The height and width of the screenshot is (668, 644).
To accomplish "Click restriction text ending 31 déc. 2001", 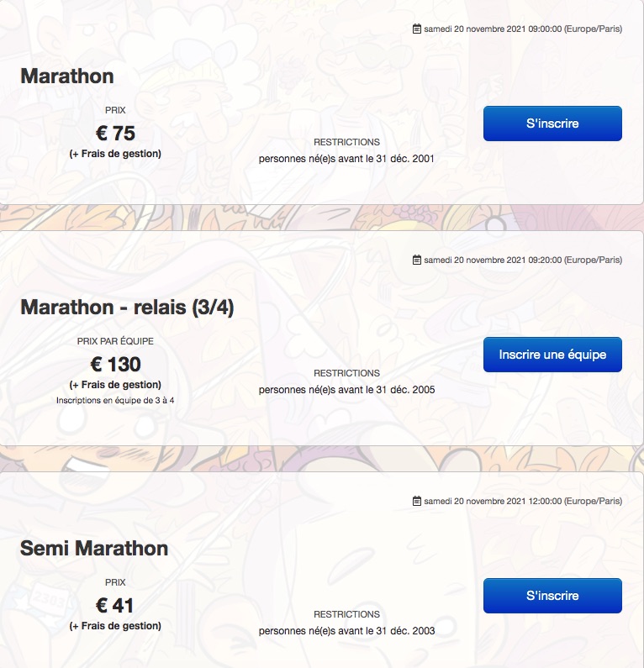I will click(346, 159).
